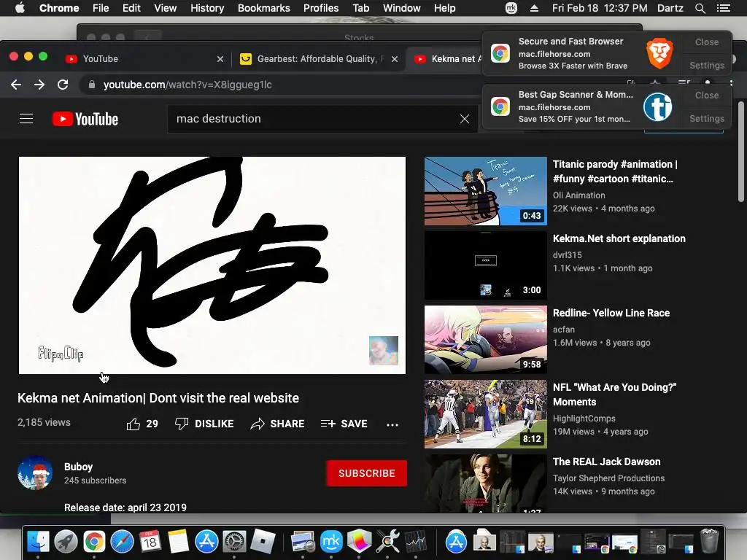Open the YouTube hamburger guide menu

point(26,119)
